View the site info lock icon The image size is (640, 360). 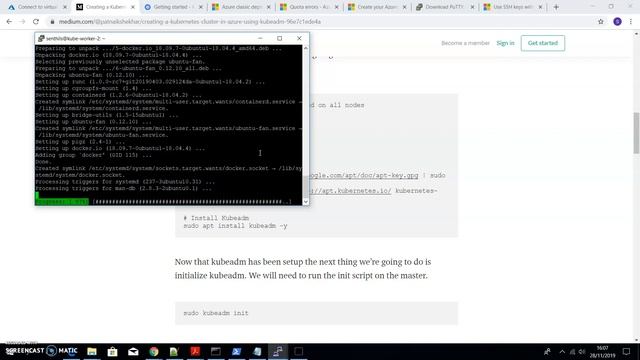[52, 22]
